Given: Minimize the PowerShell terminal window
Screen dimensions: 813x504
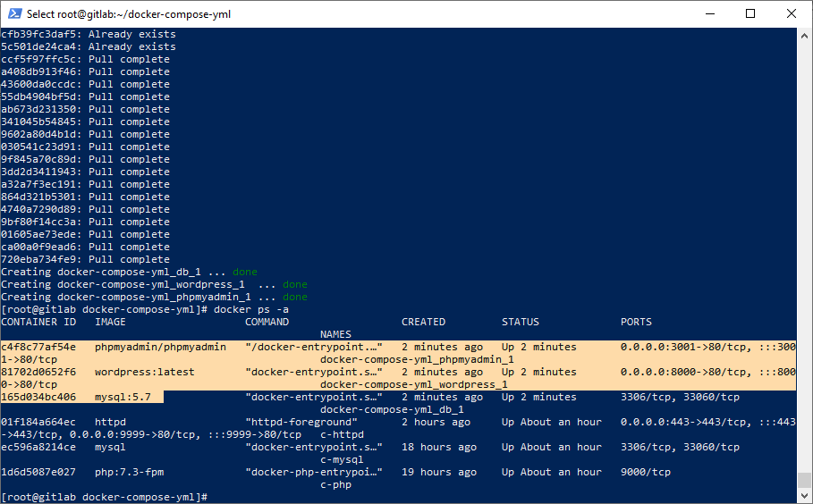Looking at the screenshot, I should pyautogui.click(x=709, y=13).
